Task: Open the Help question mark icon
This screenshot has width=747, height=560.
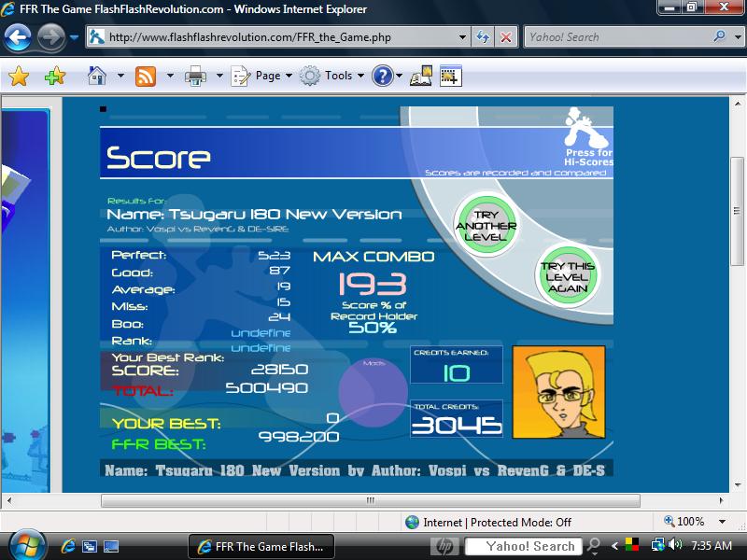Action: click(382, 76)
